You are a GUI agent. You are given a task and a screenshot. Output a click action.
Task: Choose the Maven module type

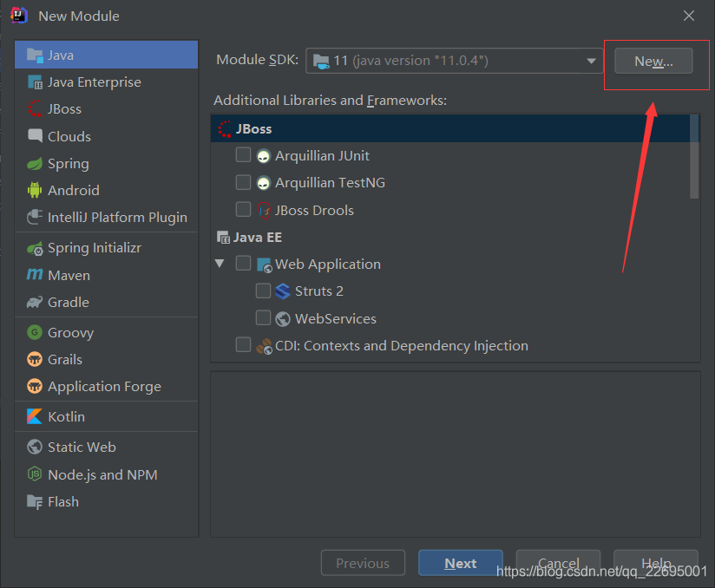pyautogui.click(x=106, y=275)
